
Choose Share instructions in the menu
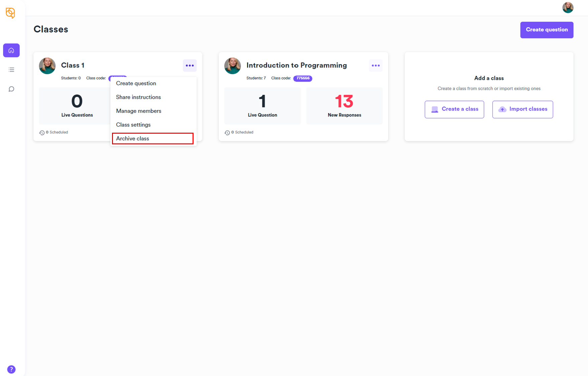138,97
